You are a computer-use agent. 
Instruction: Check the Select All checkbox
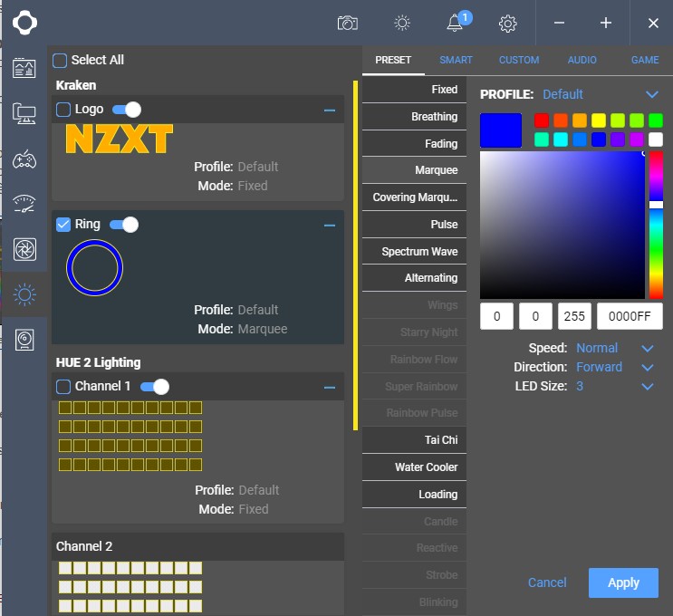pos(60,60)
